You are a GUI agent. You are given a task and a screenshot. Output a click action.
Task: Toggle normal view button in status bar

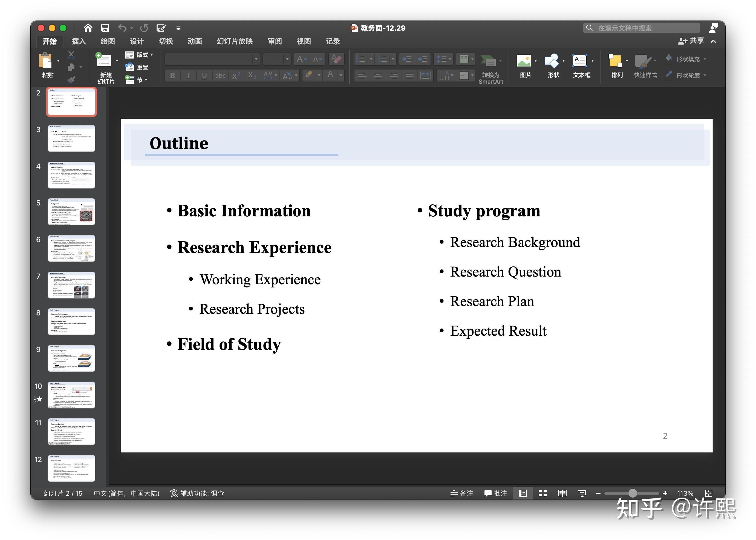[523, 493]
